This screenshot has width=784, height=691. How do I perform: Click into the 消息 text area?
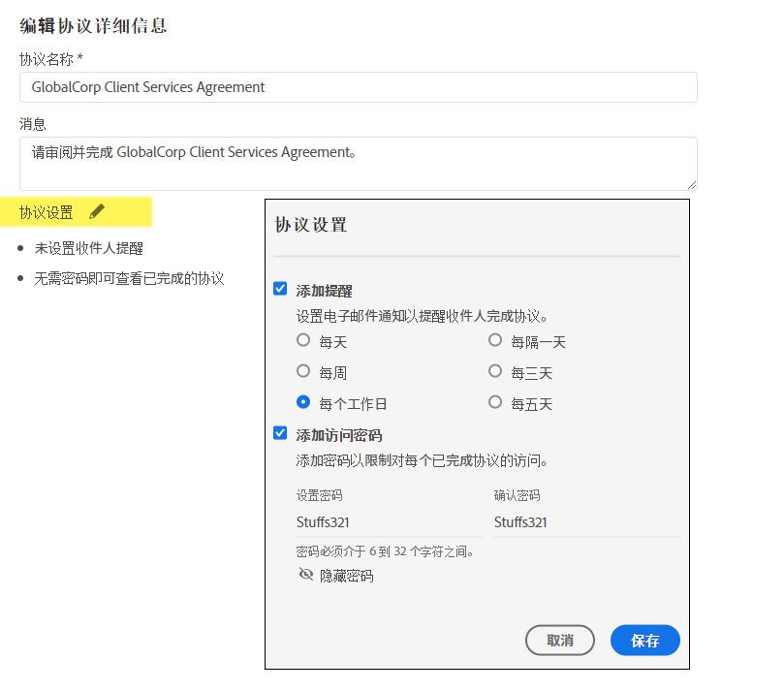click(x=358, y=164)
